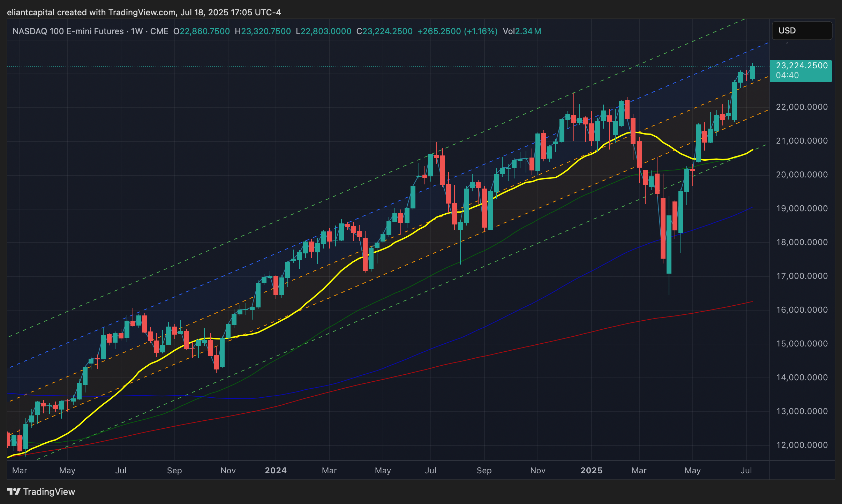Click the 12,000.0000 price axis label
The height and width of the screenshot is (504, 842).
pyautogui.click(x=802, y=445)
